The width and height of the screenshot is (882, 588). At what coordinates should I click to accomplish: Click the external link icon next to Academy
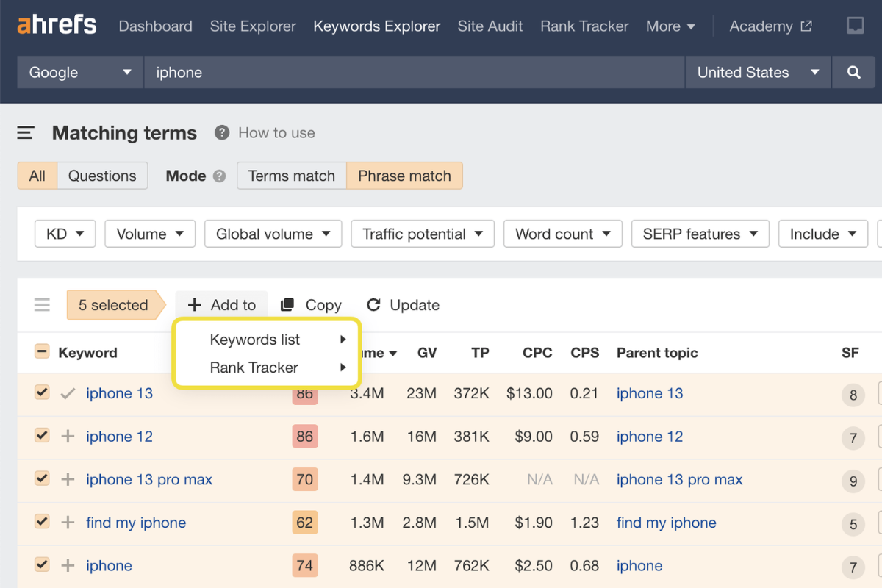[806, 25]
